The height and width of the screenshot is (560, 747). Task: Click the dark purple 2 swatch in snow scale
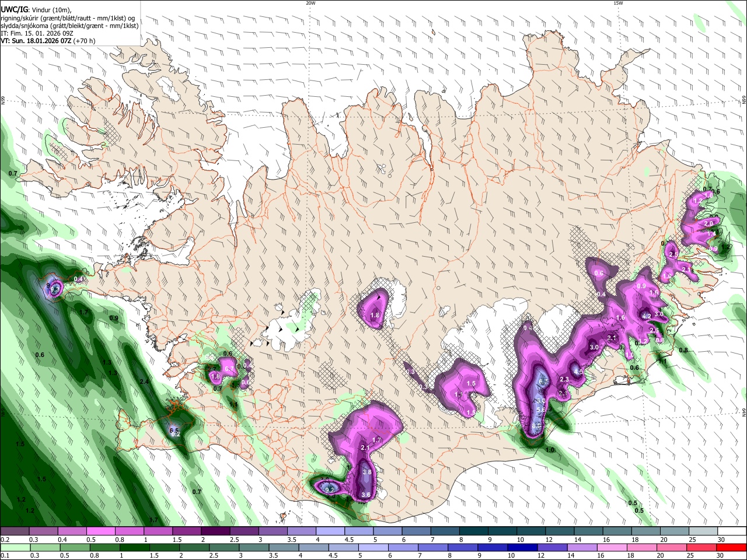pyautogui.click(x=216, y=531)
